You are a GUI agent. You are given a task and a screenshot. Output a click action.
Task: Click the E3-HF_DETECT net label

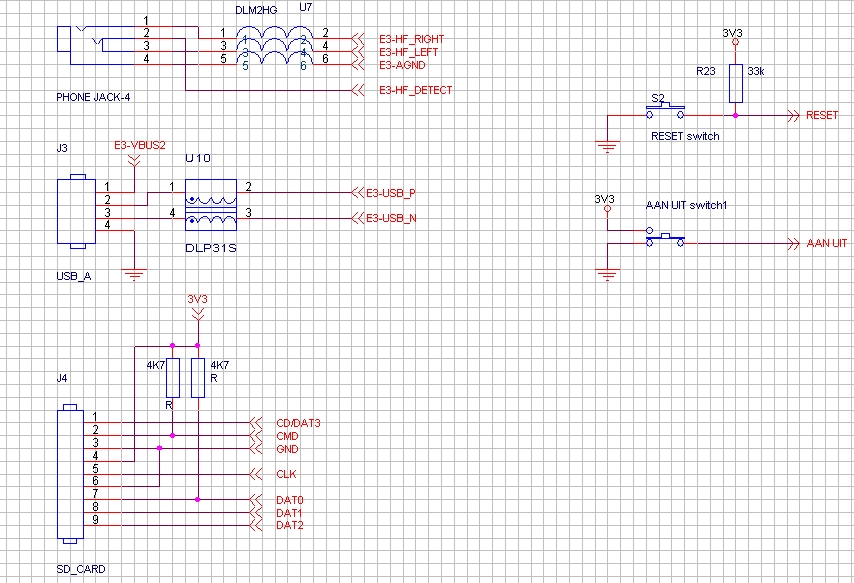(x=415, y=90)
